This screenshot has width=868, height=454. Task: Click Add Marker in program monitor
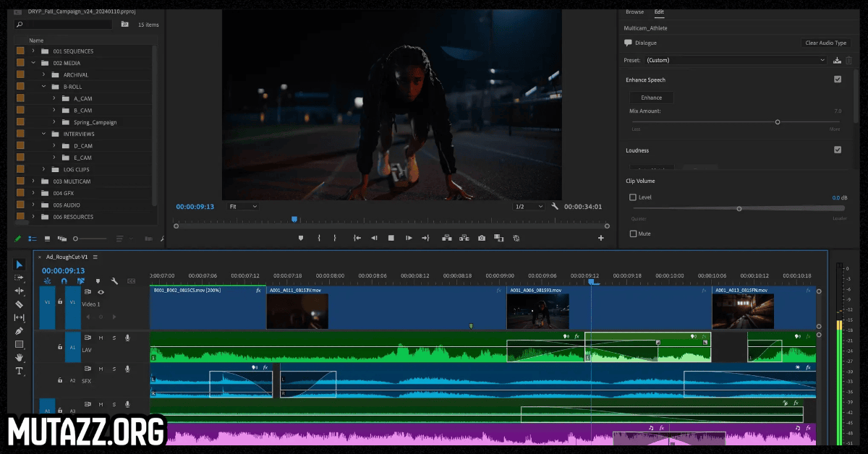pos(301,238)
